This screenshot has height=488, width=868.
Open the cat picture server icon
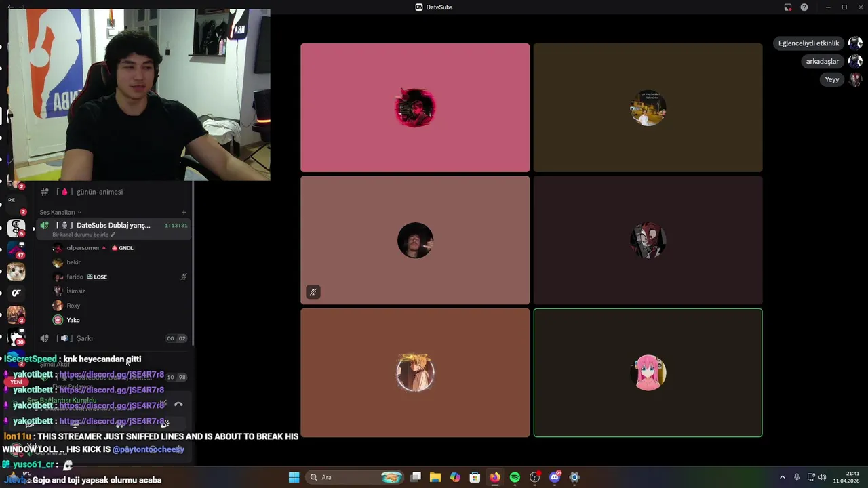pos(16,272)
